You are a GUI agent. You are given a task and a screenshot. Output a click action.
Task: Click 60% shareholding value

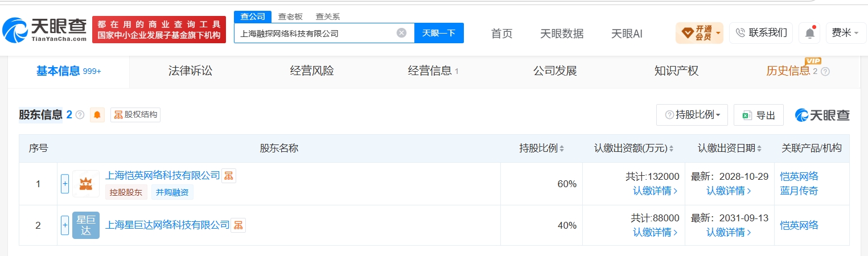click(x=567, y=184)
